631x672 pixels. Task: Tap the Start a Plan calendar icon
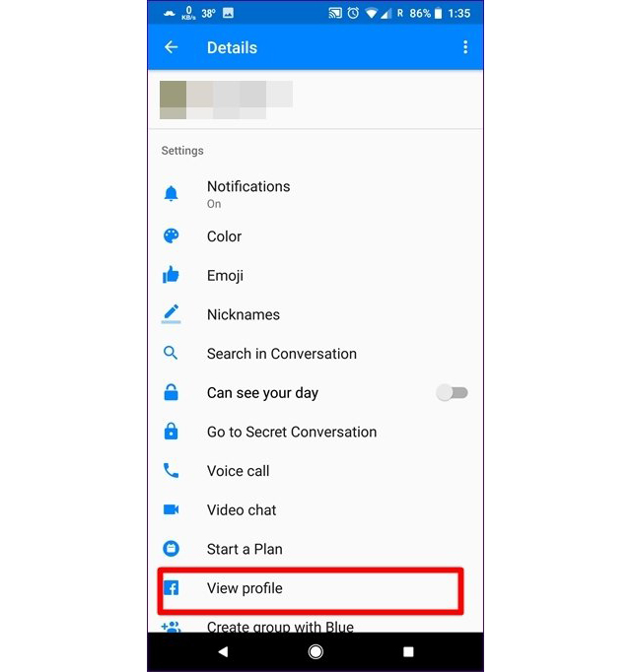[172, 549]
